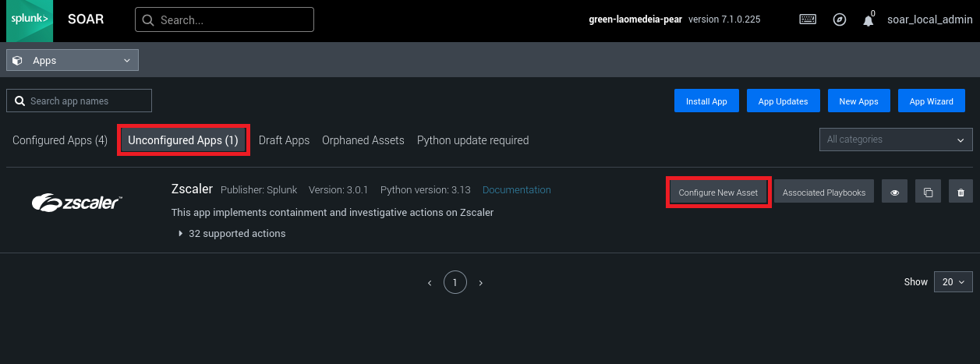This screenshot has height=364, width=980.
Task: Click the compass guide icon
Action: pyautogui.click(x=839, y=20)
